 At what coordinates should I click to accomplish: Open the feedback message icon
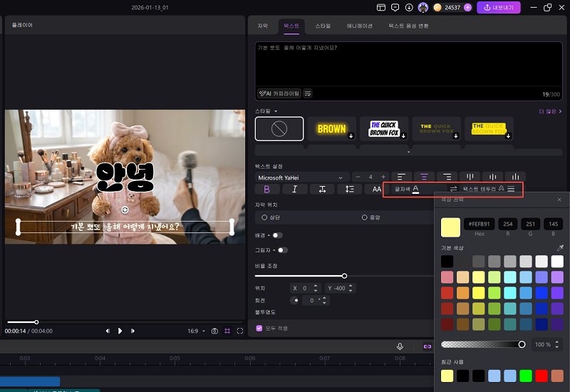[x=395, y=7]
